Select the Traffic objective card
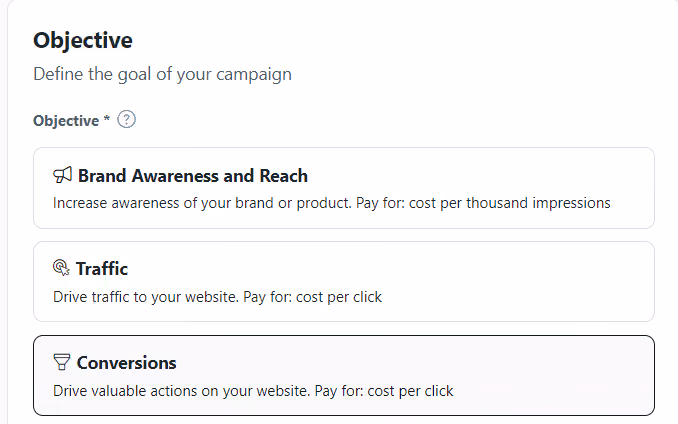 pos(344,281)
